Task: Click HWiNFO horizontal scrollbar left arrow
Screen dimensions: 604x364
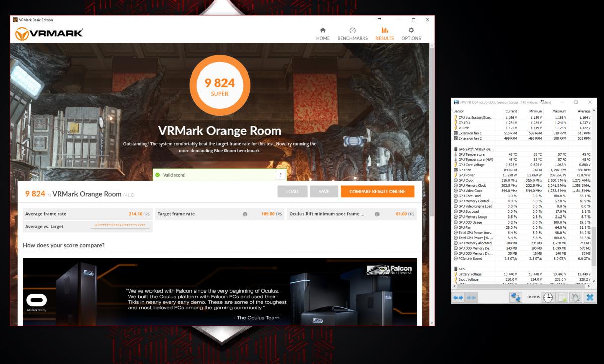Action: 455,285
